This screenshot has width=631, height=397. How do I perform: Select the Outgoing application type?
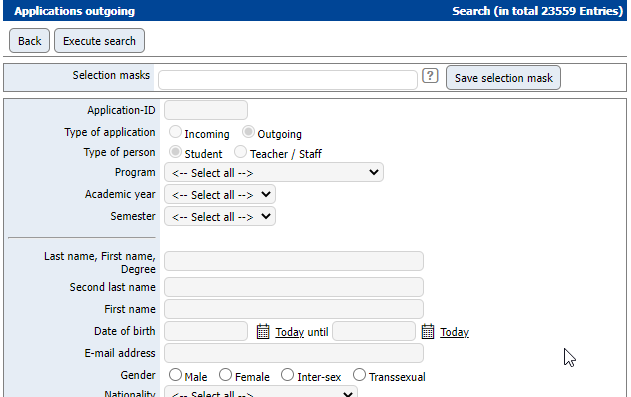click(248, 132)
